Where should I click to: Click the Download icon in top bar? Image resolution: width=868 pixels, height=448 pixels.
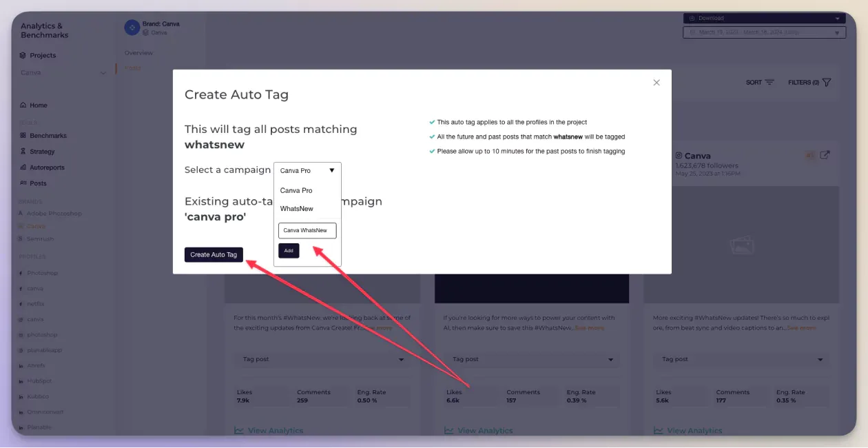[691, 19]
